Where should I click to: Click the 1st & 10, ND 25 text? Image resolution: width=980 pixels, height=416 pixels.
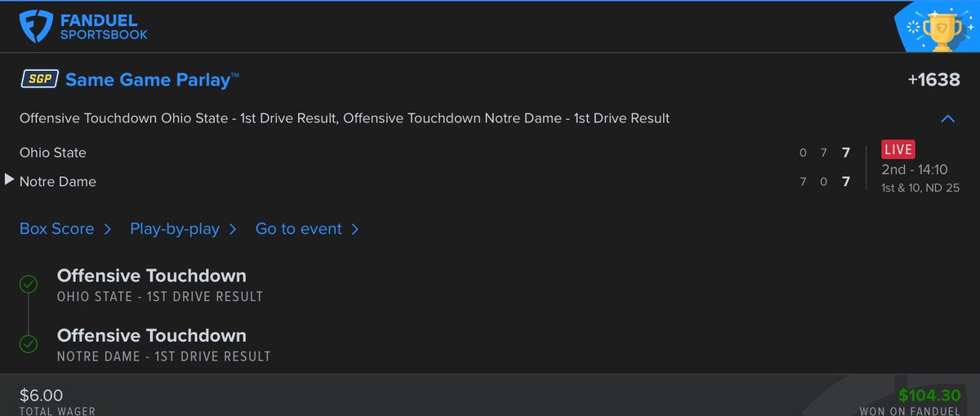(x=920, y=188)
